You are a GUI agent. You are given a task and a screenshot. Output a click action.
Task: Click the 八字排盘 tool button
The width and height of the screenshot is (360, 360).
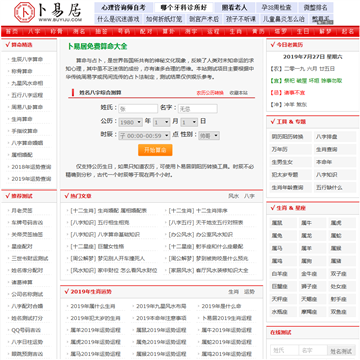335,137
